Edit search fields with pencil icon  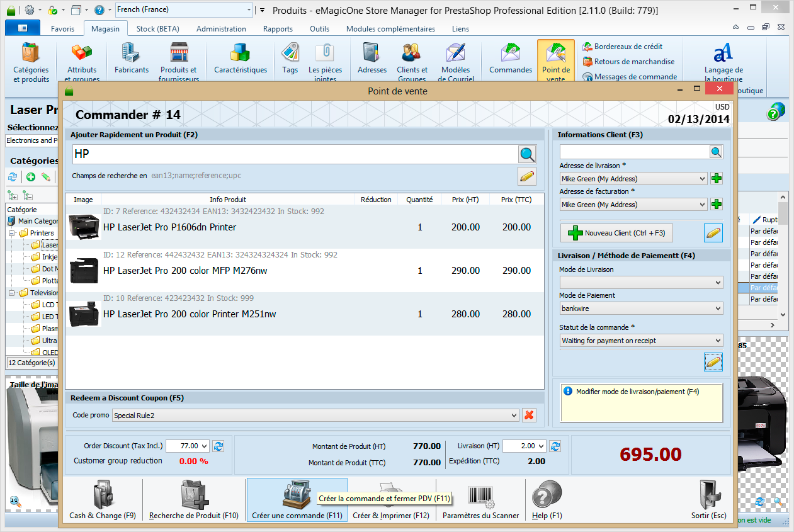pyautogui.click(x=527, y=177)
